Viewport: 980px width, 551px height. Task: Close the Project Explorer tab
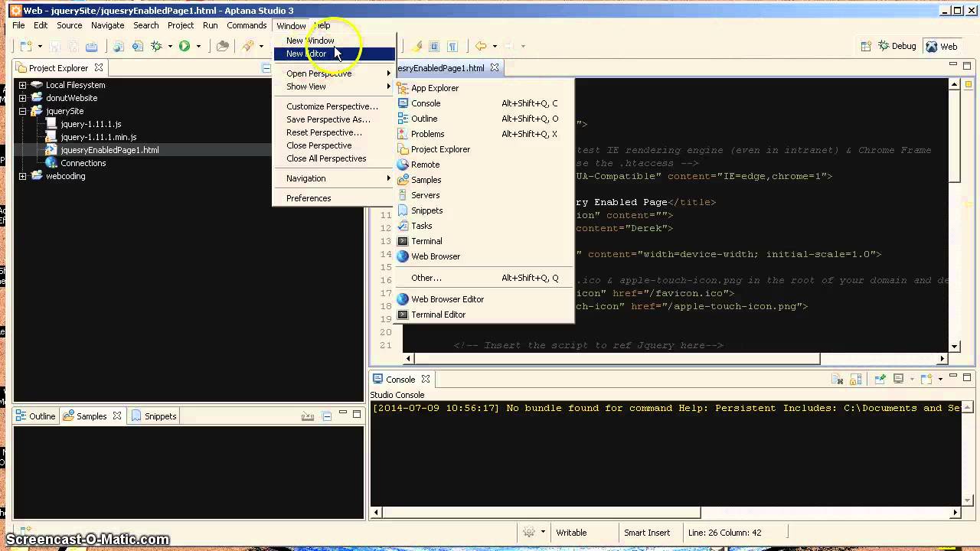pyautogui.click(x=97, y=68)
